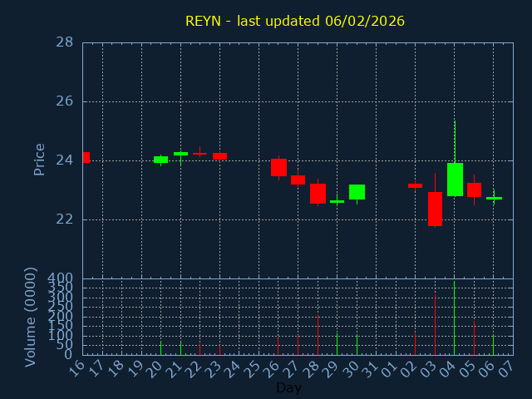Screen dimensions: 532x399
Task: Click the green candlestick on day 30
Action: (357, 192)
